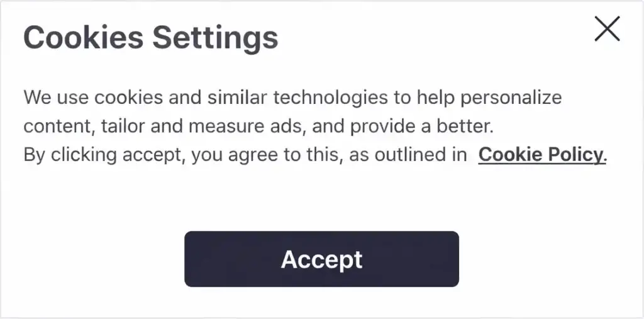Viewport: 644px width, 319px height.
Task: Follow the underlined Cookie Policy hyperlink
Action: coord(541,154)
